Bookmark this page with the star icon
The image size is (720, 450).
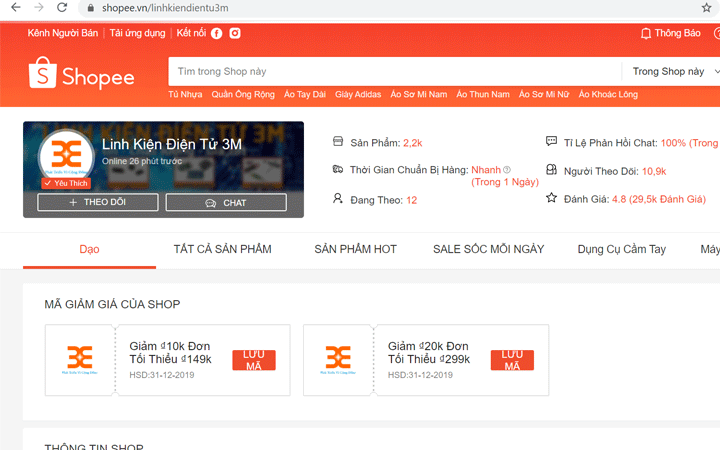click(x=706, y=7)
